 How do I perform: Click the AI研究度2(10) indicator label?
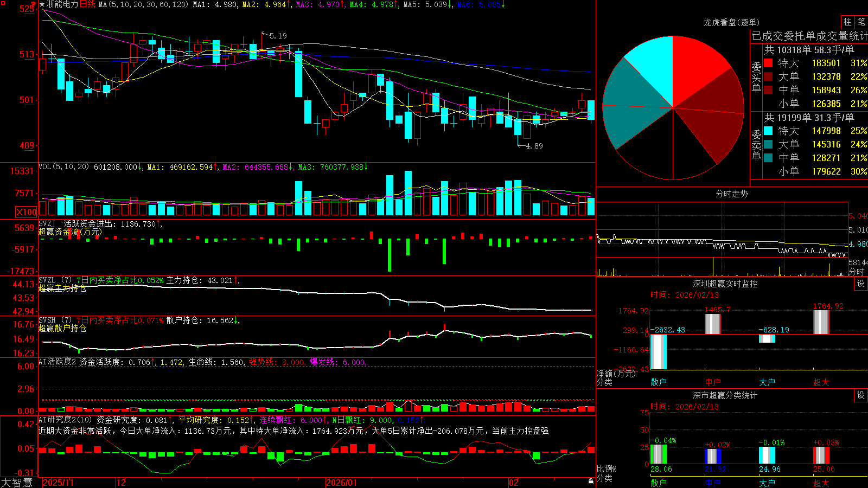(65, 419)
